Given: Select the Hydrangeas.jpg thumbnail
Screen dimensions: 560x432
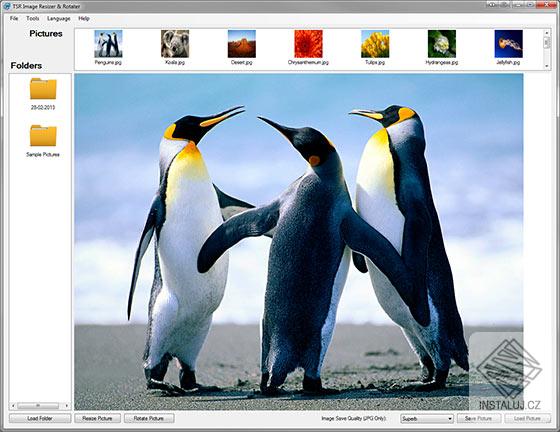Looking at the screenshot, I should click(442, 44).
